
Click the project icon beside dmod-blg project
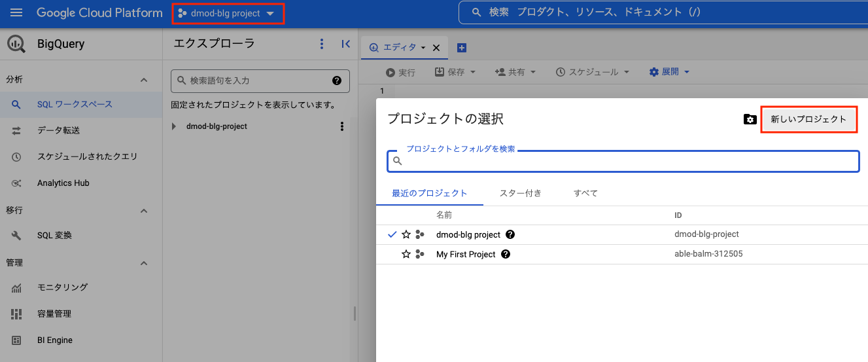pos(420,234)
